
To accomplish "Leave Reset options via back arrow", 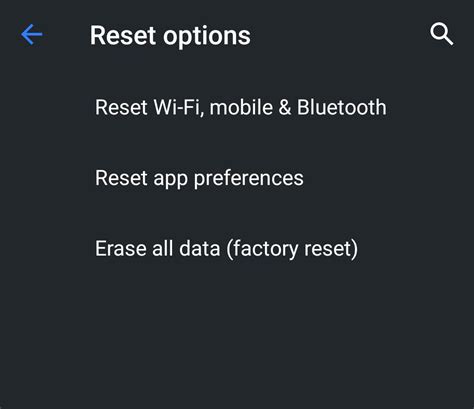I will point(32,34).
